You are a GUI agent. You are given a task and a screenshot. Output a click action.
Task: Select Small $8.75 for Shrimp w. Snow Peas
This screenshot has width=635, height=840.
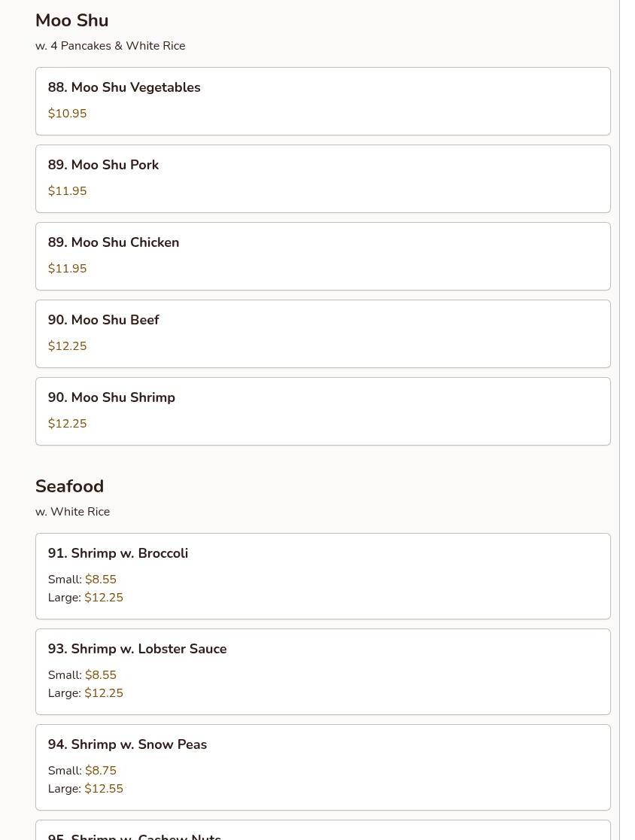[101, 771]
